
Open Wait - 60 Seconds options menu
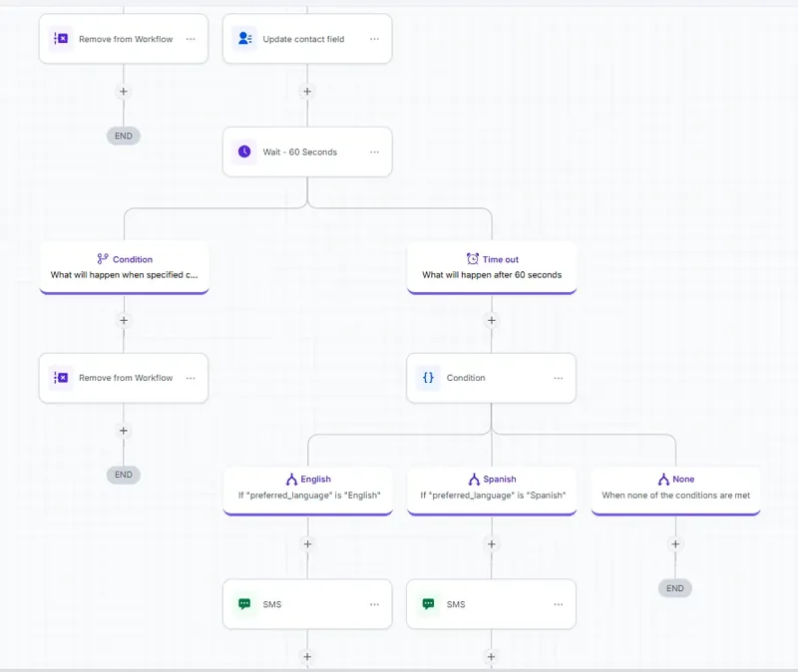pyautogui.click(x=375, y=152)
